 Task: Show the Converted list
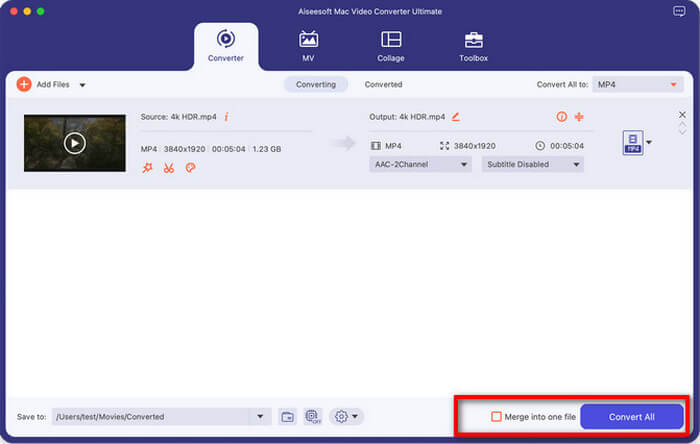383,84
